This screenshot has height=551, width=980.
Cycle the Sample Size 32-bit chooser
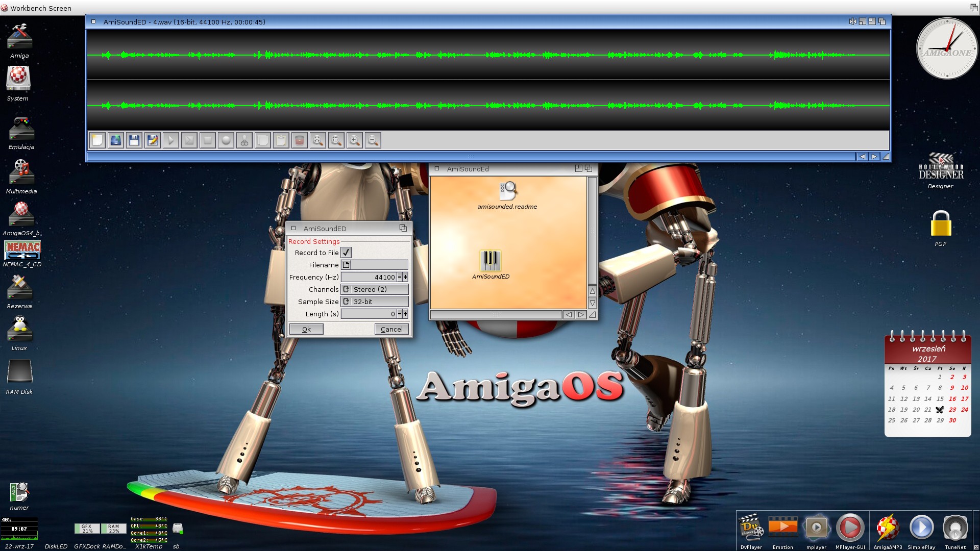pos(375,302)
